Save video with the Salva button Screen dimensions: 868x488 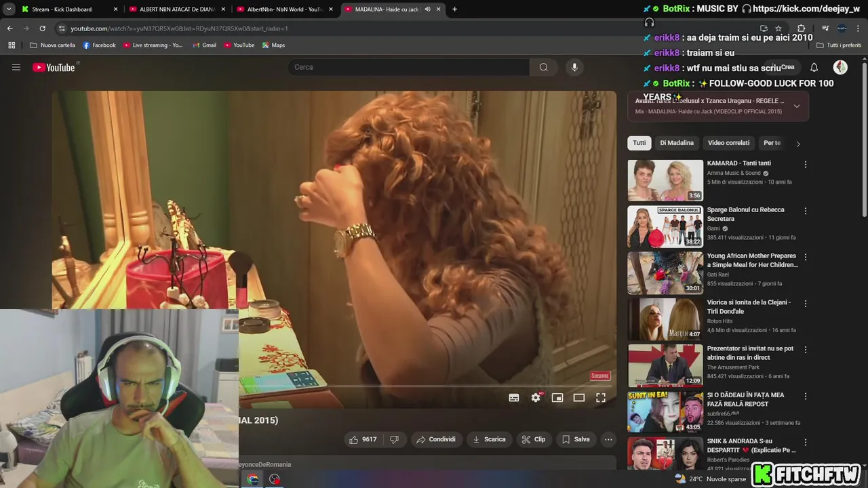(576, 439)
